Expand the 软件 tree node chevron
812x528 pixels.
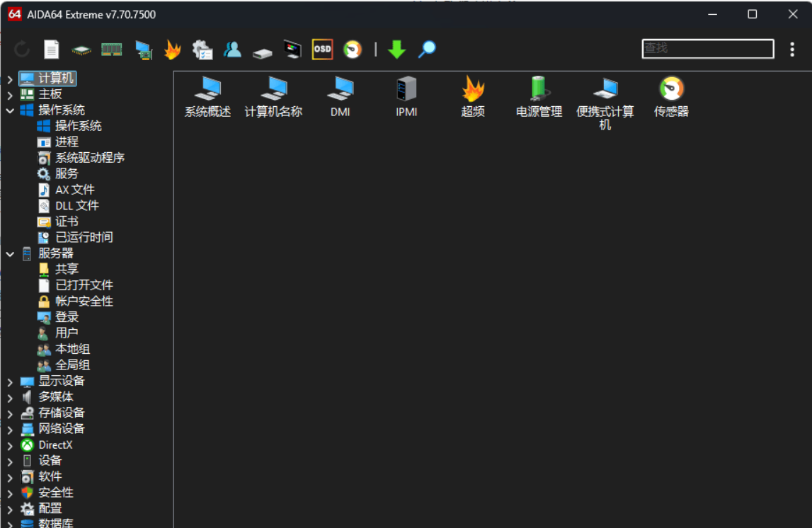click(10, 478)
